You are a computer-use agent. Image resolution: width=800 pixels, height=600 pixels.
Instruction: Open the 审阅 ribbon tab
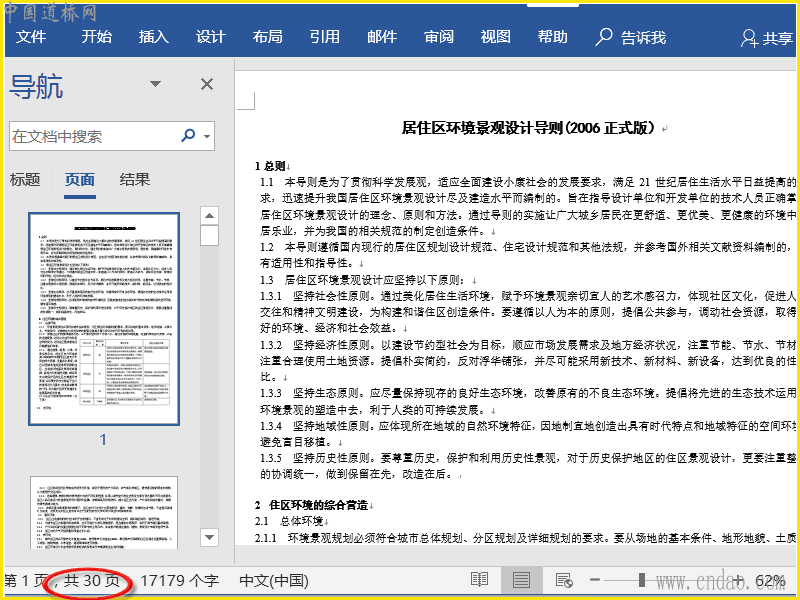tap(439, 37)
